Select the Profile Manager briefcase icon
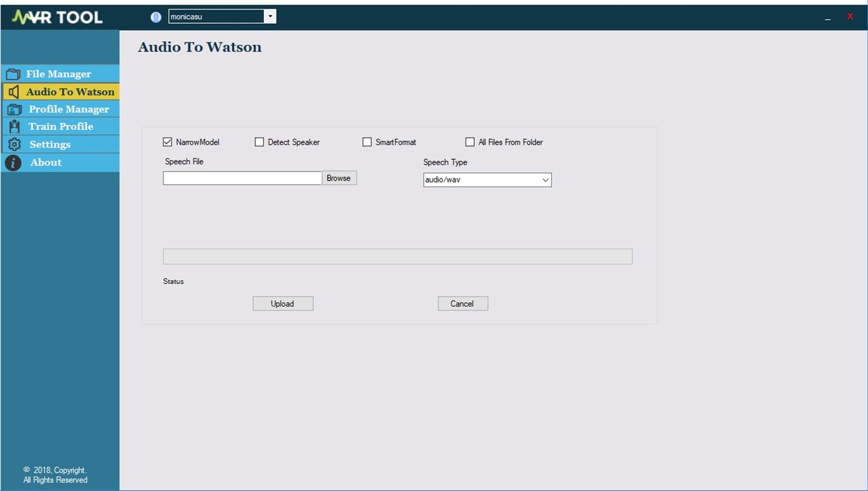Image resolution: width=868 pixels, height=491 pixels. pyautogui.click(x=15, y=109)
